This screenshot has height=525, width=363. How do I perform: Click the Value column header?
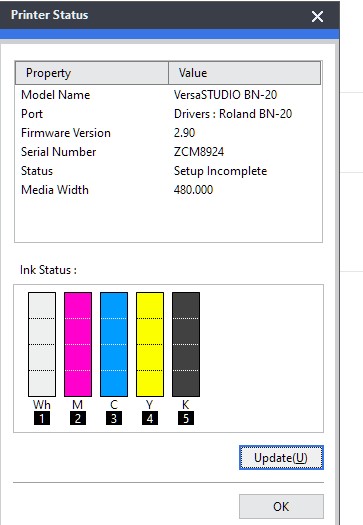(x=244, y=73)
